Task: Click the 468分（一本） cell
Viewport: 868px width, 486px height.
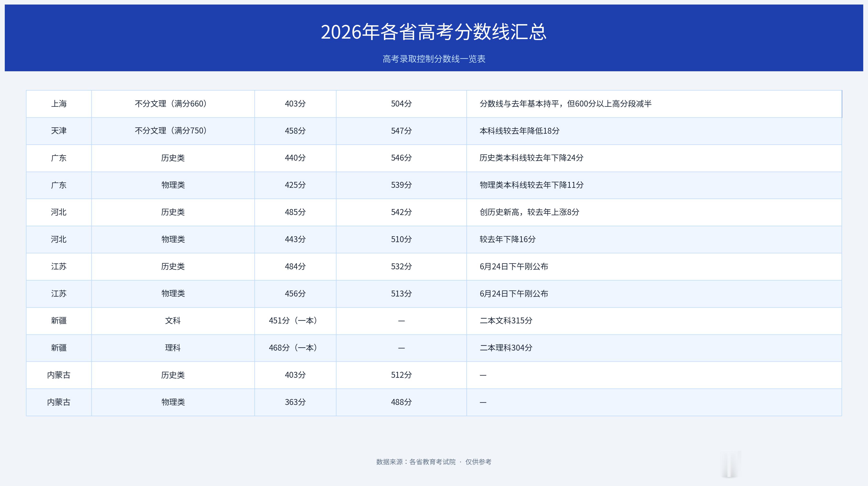Action: point(295,348)
